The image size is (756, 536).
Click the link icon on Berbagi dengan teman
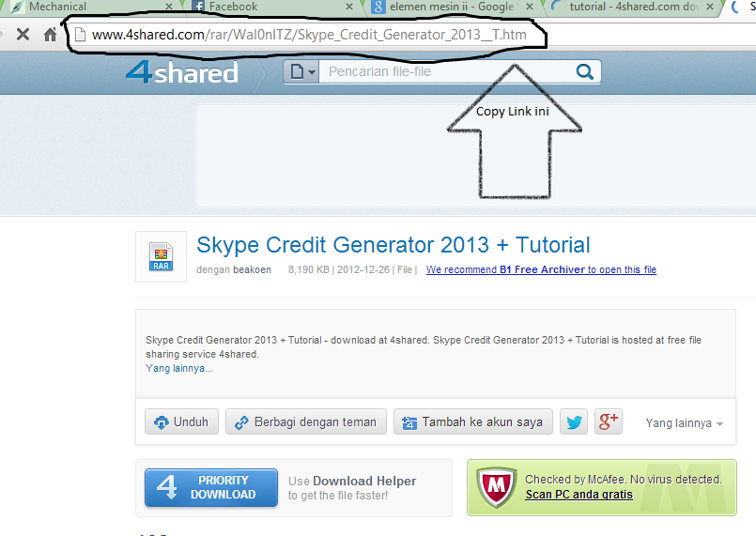[x=241, y=422]
